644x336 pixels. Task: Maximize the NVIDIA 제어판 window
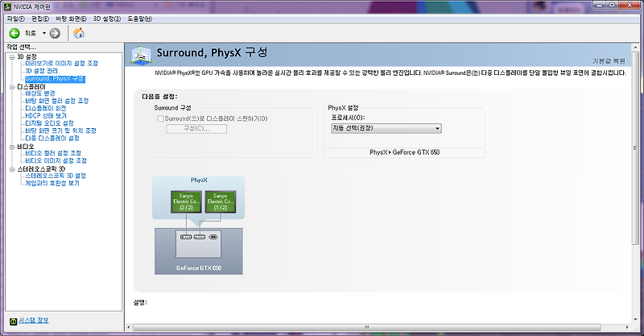pos(612,5)
